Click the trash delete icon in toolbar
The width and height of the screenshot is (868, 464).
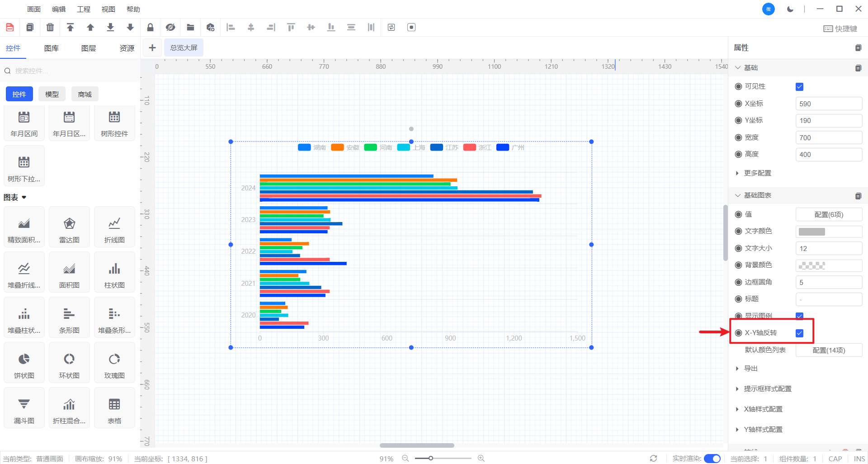point(50,28)
